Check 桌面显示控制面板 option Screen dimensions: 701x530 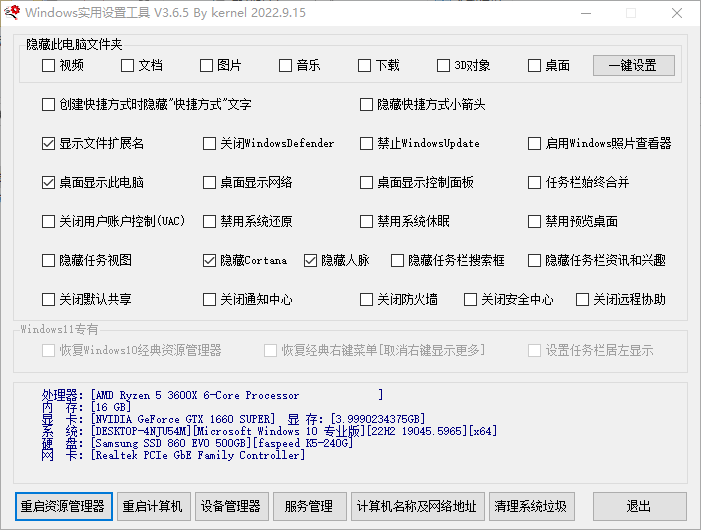[366, 182]
